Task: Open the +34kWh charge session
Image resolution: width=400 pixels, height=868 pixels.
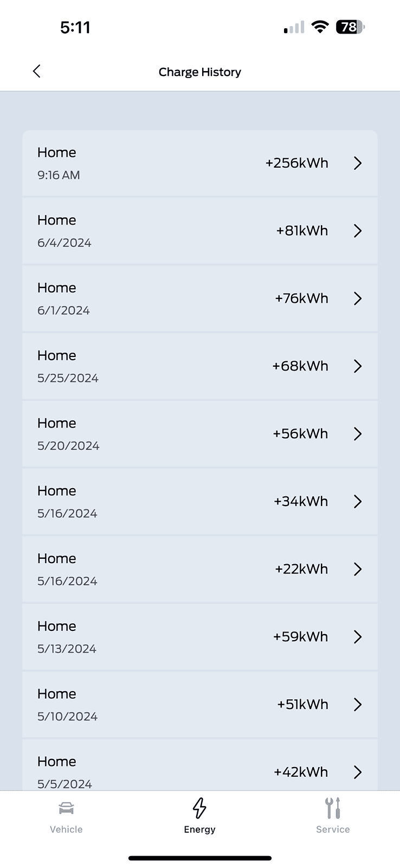Action: [x=199, y=501]
